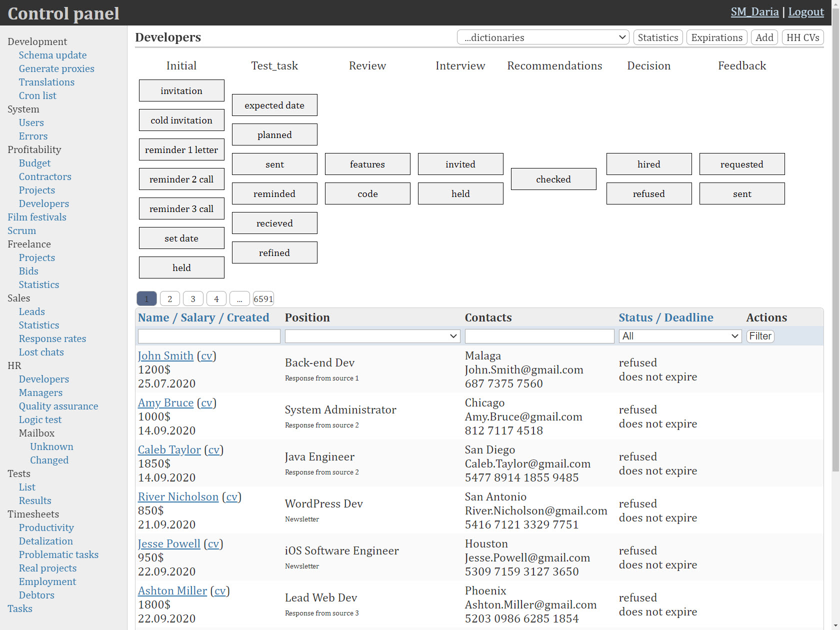Expand the Position filter dropdown
Viewport: 840px width, 630px height.
click(x=372, y=336)
